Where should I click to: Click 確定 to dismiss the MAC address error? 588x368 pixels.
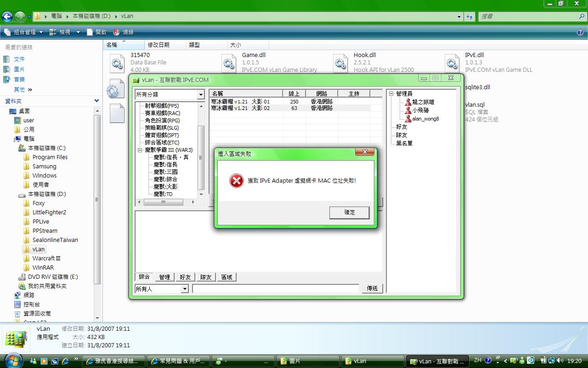(x=349, y=213)
